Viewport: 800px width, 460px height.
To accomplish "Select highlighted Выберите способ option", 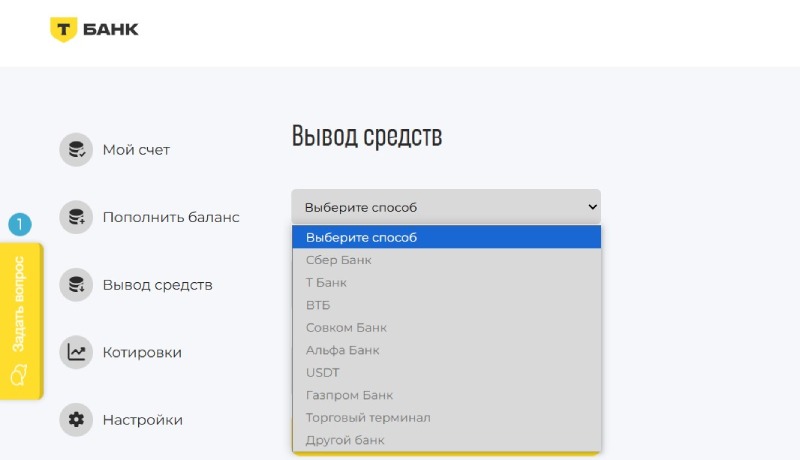I will (x=446, y=237).
